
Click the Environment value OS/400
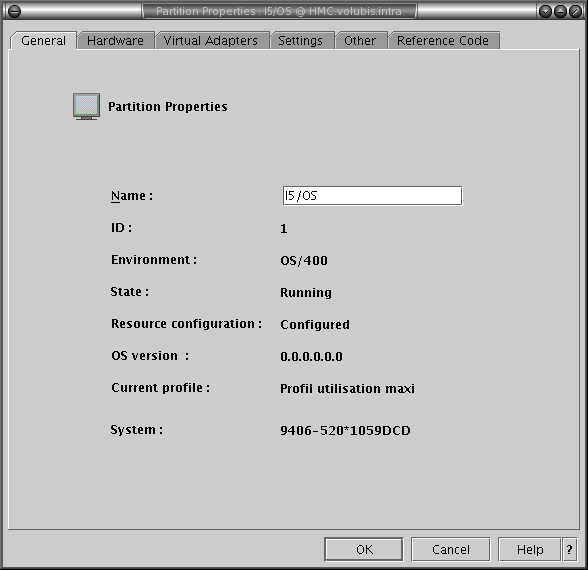[304, 260]
